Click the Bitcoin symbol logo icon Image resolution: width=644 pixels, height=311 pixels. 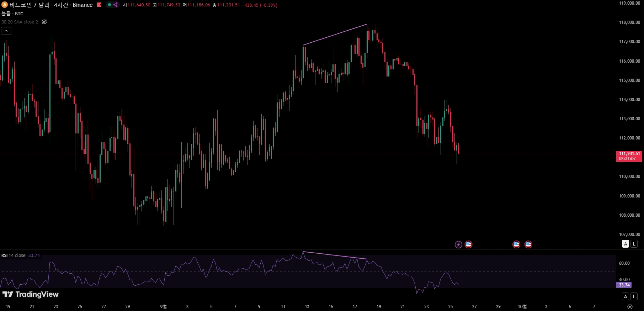4,5
